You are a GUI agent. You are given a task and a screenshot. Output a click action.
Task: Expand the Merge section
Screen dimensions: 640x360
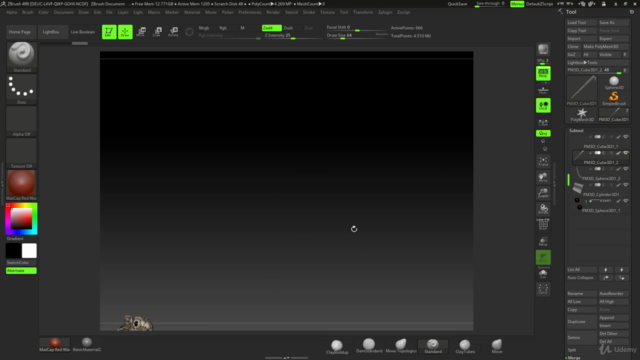[573, 358]
